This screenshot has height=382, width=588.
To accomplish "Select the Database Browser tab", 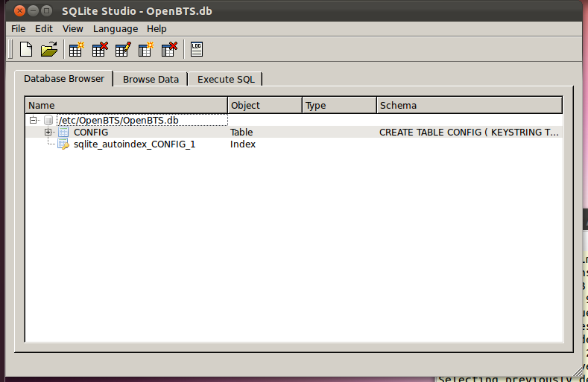I will (x=64, y=78).
